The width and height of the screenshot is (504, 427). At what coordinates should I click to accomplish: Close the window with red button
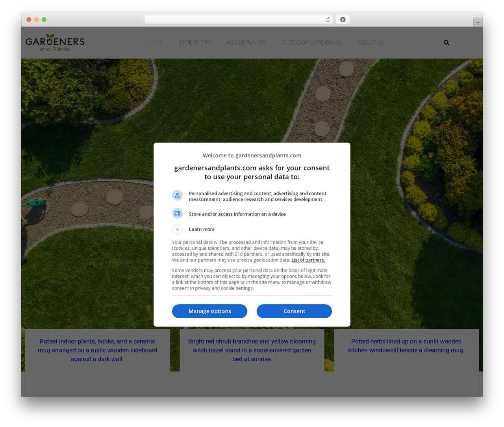[29, 20]
